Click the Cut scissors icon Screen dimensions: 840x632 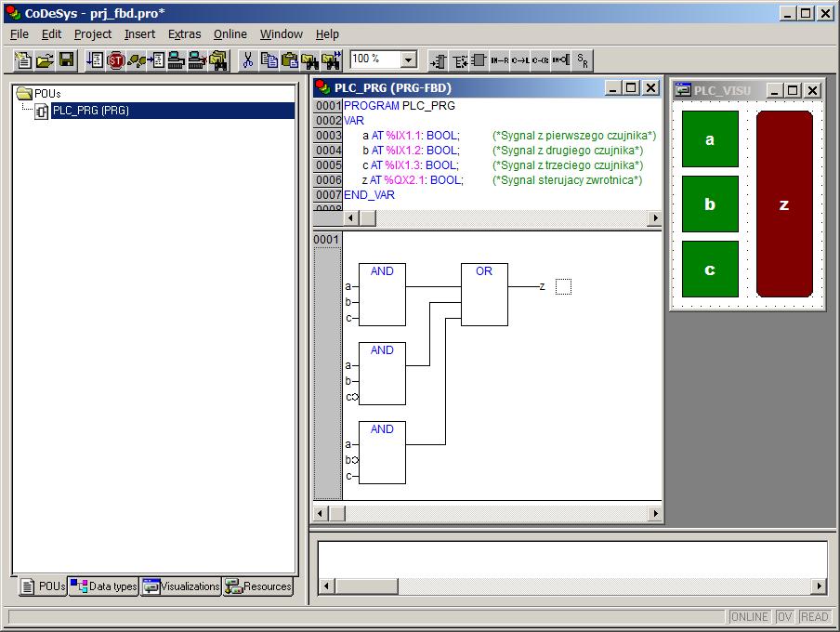[247, 60]
